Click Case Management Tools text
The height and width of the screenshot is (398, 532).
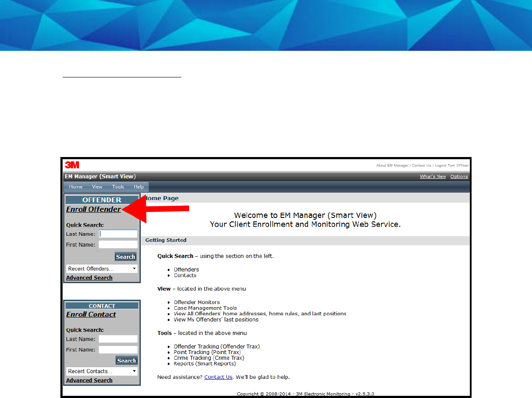(x=205, y=308)
